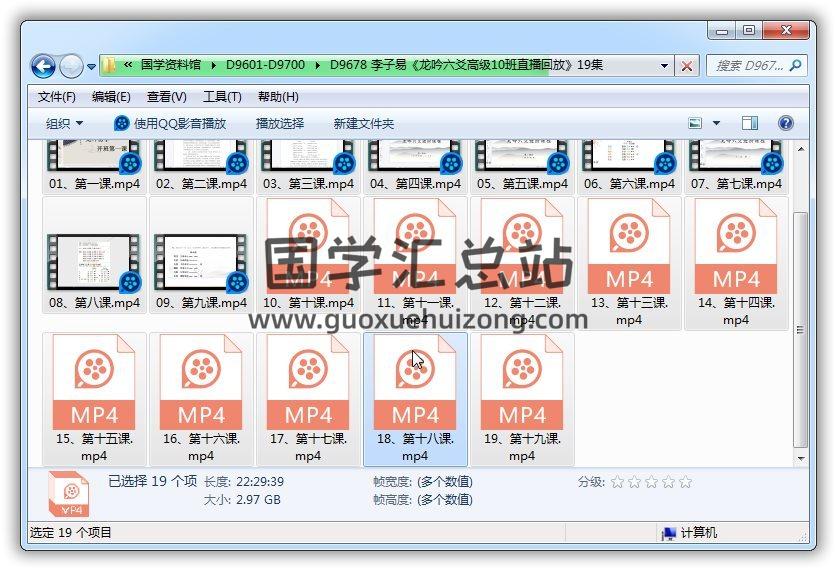The image size is (837, 571).
Task: Select the 13、第十三课.mp4 file icon
Action: coord(628,250)
